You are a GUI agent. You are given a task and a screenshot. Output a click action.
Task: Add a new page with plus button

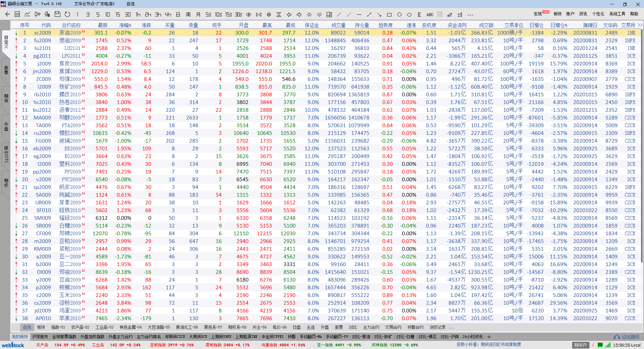click(489, 337)
